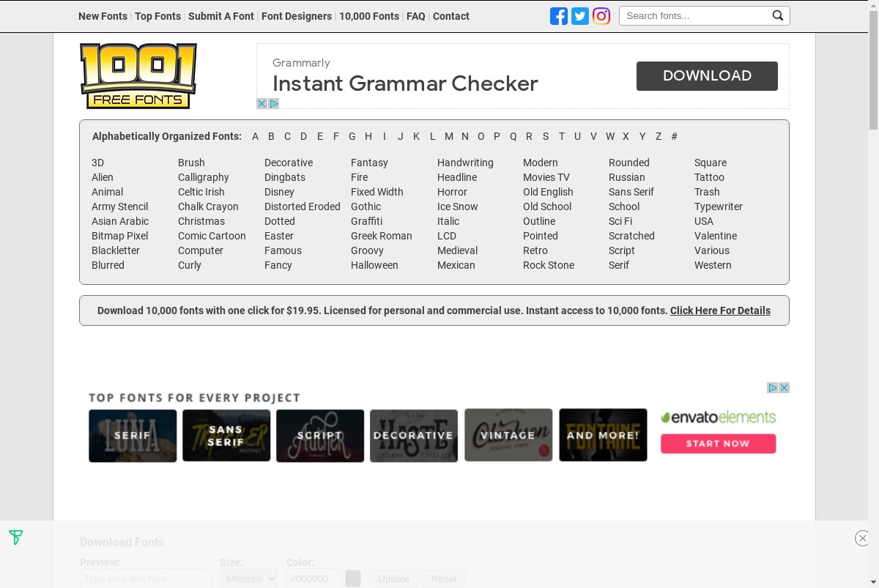Click the Freestar logo icon

(15, 537)
